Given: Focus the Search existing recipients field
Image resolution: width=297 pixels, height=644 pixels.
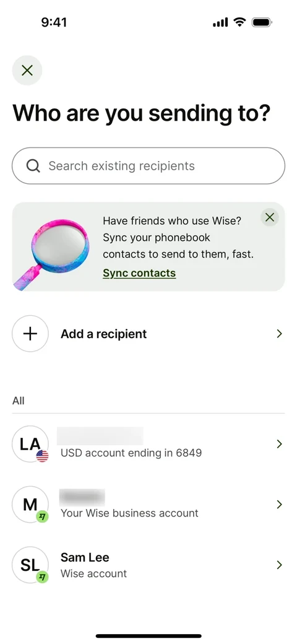Looking at the screenshot, I should [148, 165].
